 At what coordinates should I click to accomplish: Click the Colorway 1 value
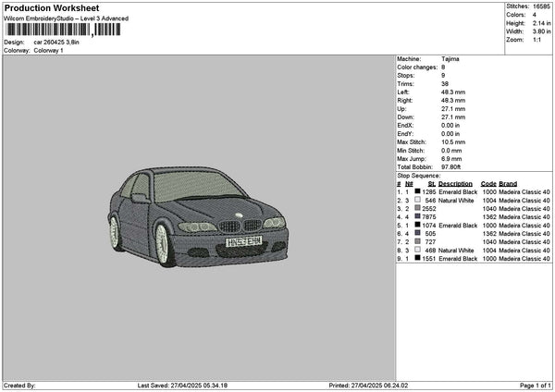click(48, 50)
